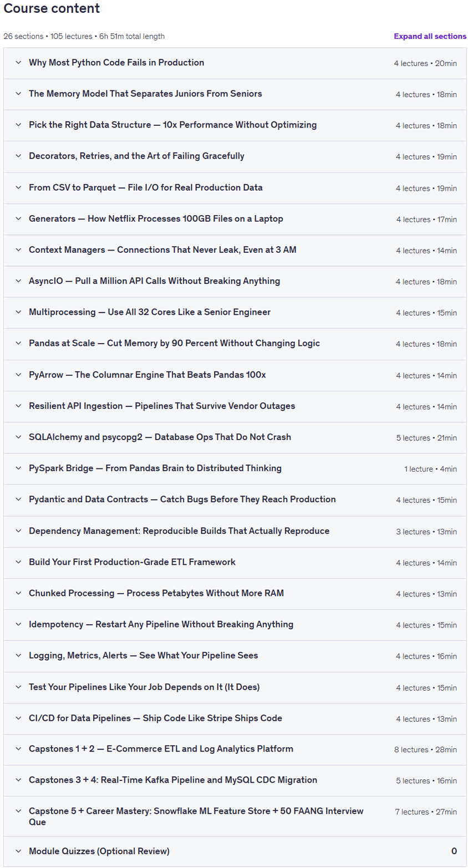Open the PySpark Bridge section title
Screen dimensions: 468x868
coord(155,468)
